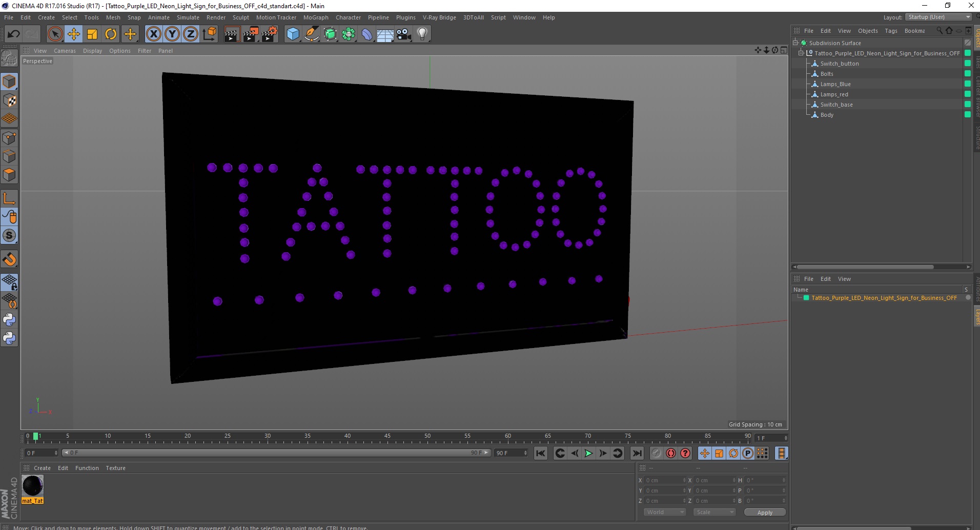Toggle Lamps_red layer color square
Viewport: 980px width, 530px height.
coord(968,94)
